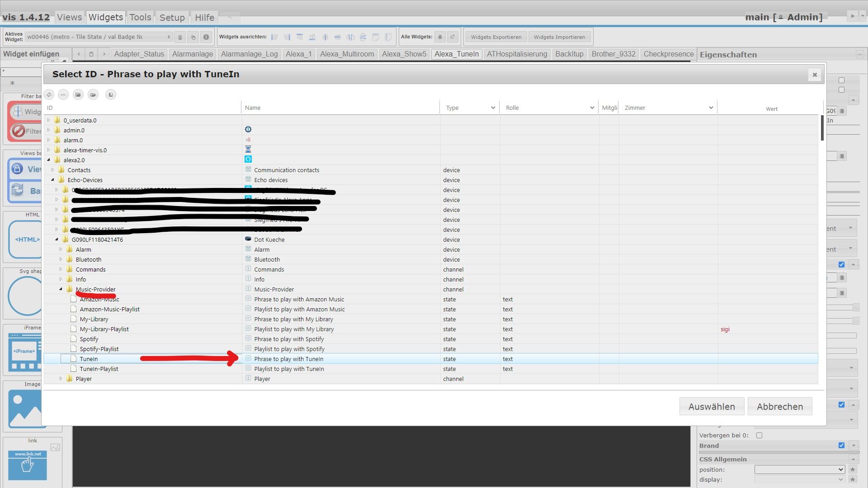This screenshot has height=488, width=868.
Task: Toggle the Verbergen bei 0 checkbox
Action: [759, 436]
